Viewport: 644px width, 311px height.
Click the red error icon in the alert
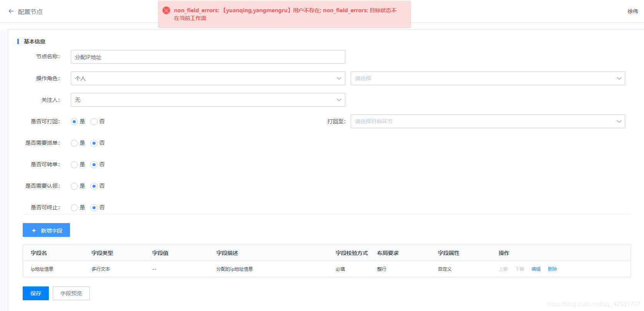(166, 10)
